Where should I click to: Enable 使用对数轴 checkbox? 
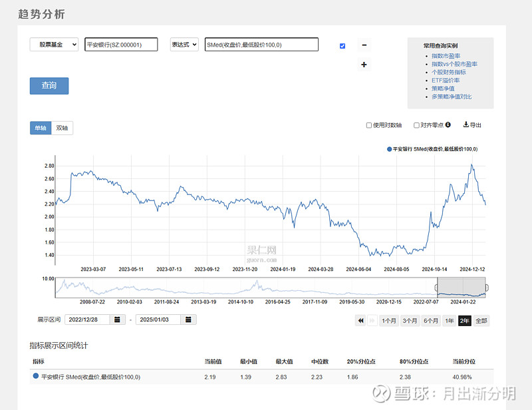pyautogui.click(x=369, y=125)
